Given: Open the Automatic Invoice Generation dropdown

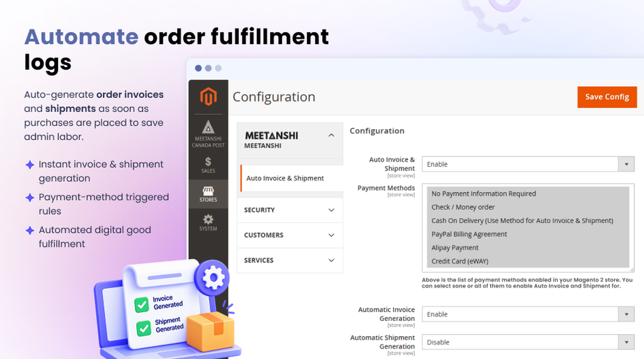Looking at the screenshot, I should 528,314.
